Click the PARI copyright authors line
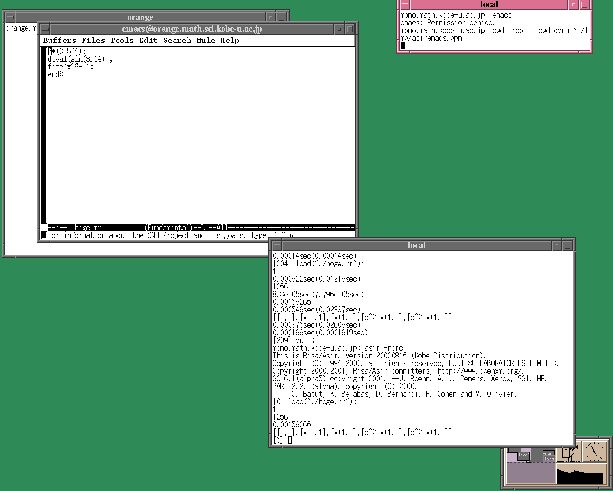The image size is (613, 491). [x=404, y=394]
